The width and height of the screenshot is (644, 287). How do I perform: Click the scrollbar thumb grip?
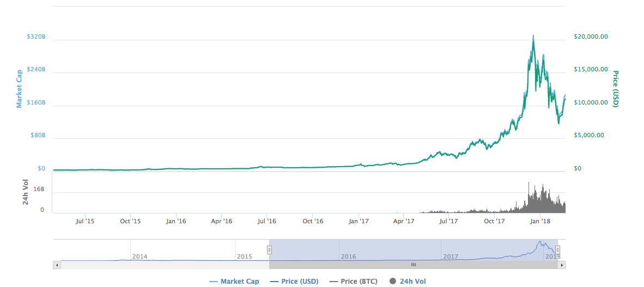coord(413,265)
